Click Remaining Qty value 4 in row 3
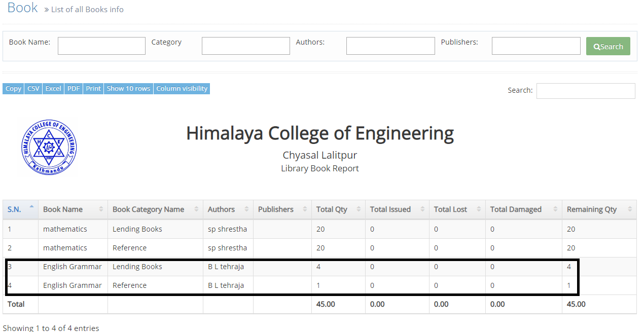Screen dimensions: 644x332 pos(569,267)
